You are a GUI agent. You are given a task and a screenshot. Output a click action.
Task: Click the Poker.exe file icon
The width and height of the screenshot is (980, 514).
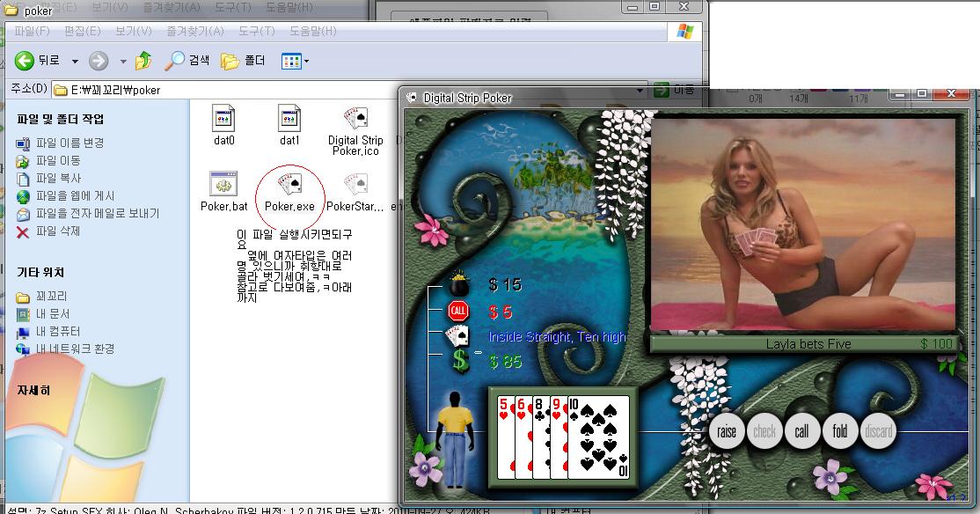289,185
